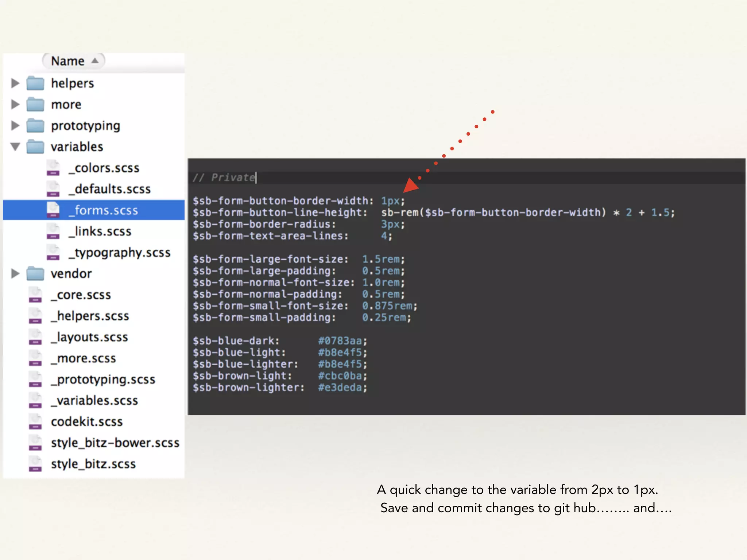Select the prototyping folder name
This screenshot has width=747, height=560.
(86, 126)
